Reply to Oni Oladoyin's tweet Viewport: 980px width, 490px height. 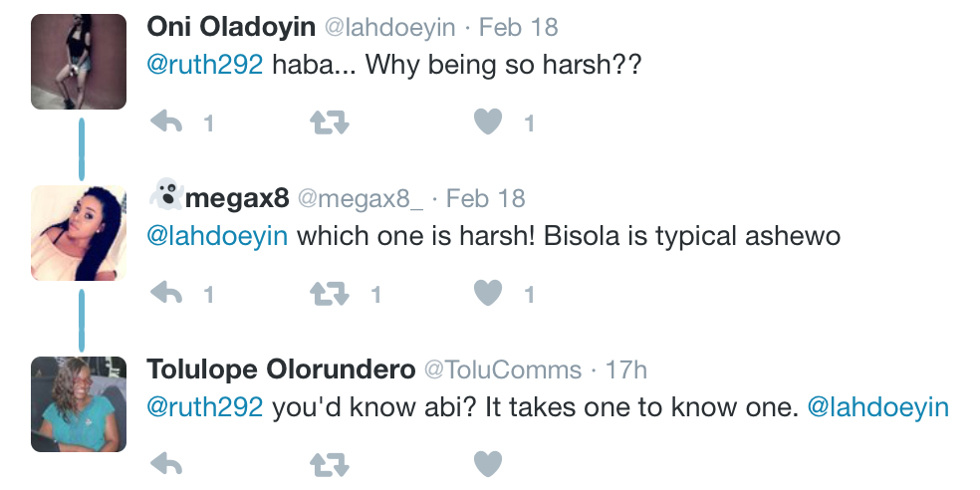pyautogui.click(x=166, y=122)
